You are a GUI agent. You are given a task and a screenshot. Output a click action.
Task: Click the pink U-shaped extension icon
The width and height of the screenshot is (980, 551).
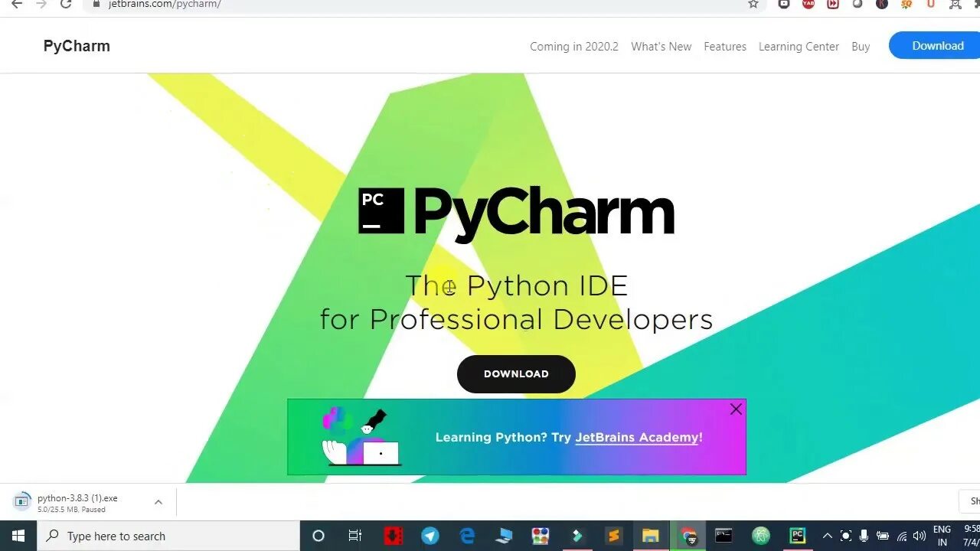point(931,4)
